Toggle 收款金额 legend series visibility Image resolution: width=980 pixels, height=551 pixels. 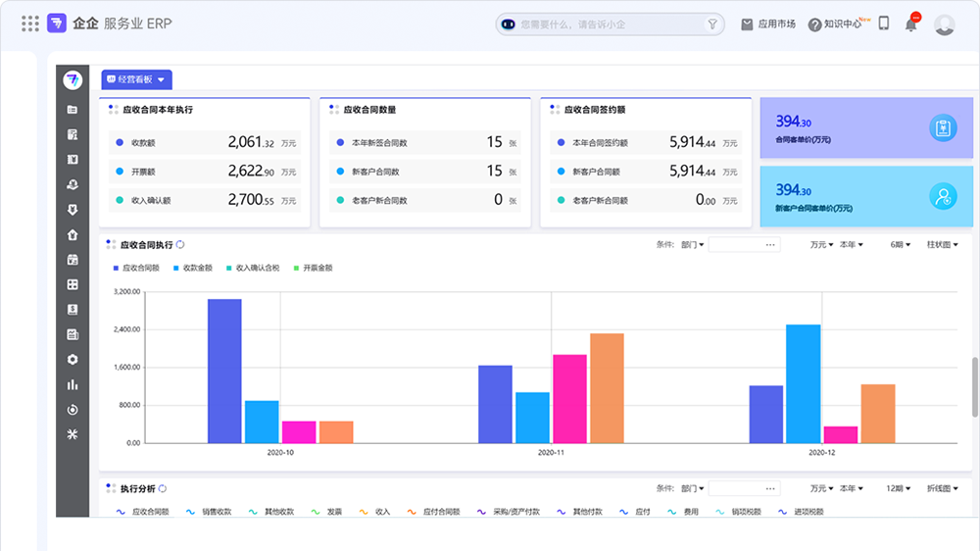click(192, 268)
